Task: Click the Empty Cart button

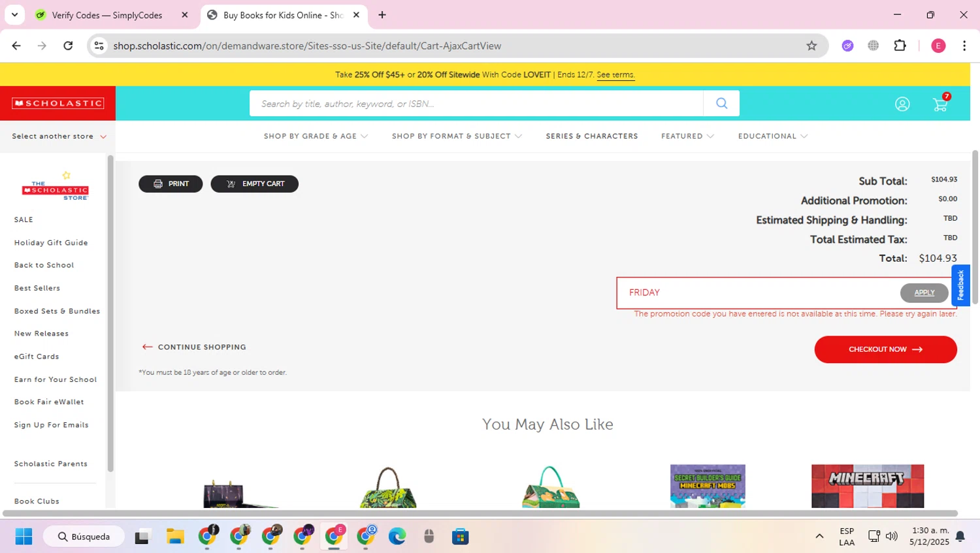Action: coord(254,184)
